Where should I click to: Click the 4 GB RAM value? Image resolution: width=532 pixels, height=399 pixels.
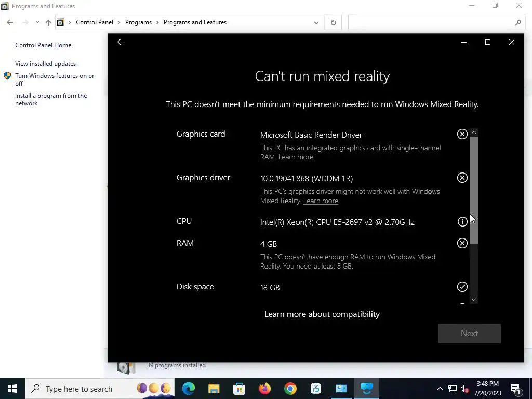269,244
